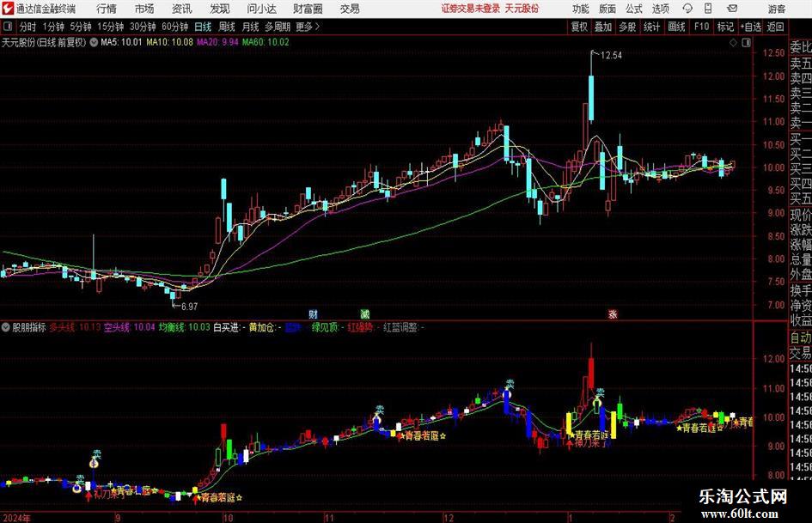Open the 版面 menu

[607, 9]
